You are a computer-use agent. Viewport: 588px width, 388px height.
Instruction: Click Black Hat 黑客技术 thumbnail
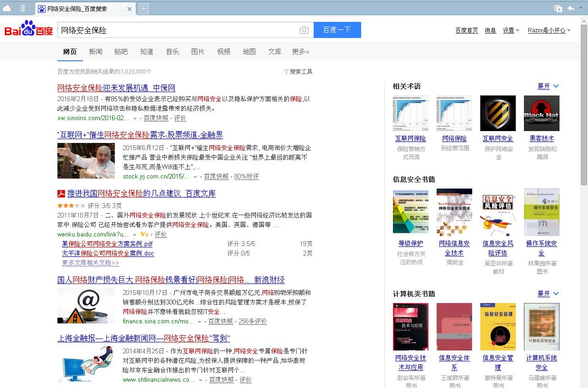[x=541, y=113]
